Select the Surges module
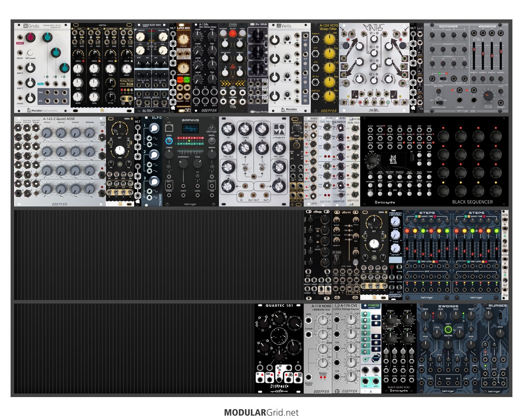This screenshot has height=420, width=523. tap(494, 348)
